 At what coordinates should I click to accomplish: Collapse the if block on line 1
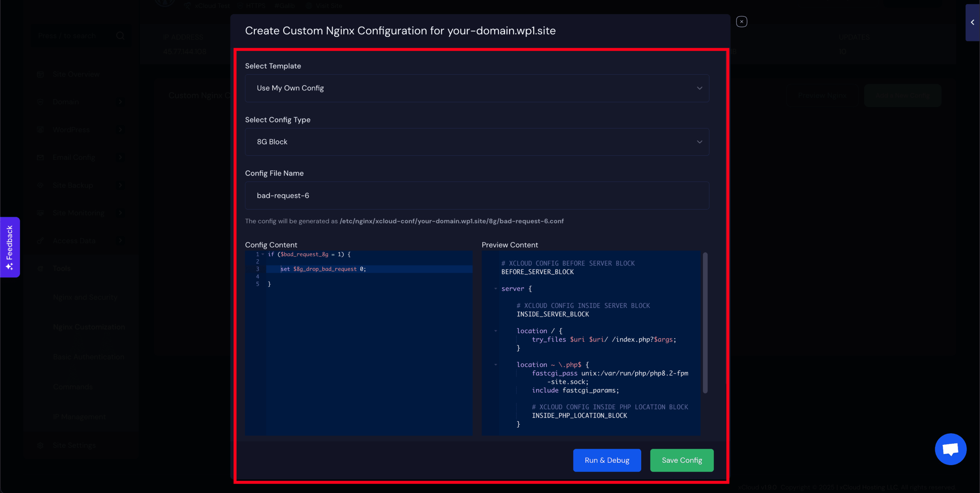(x=263, y=254)
